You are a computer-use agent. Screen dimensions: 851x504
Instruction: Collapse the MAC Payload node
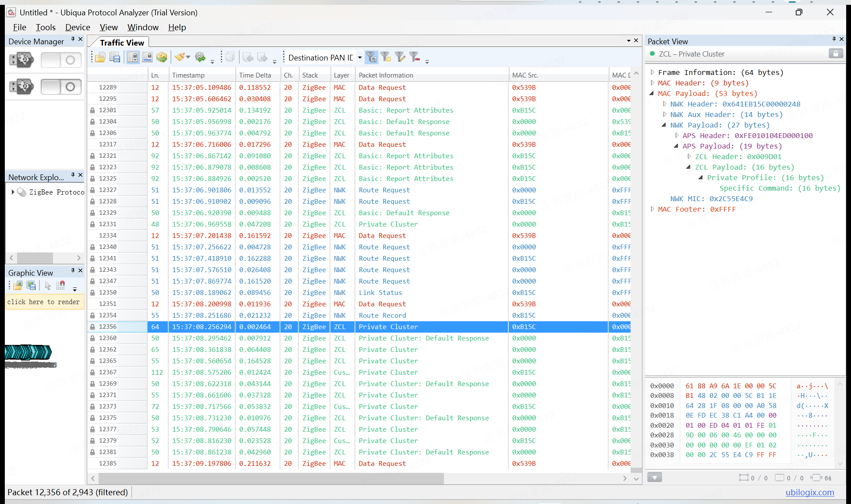tap(652, 93)
